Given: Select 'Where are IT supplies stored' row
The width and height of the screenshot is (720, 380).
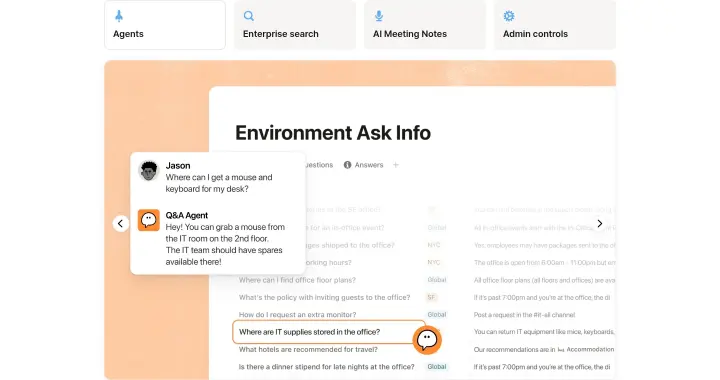Looking at the screenshot, I should [x=329, y=332].
